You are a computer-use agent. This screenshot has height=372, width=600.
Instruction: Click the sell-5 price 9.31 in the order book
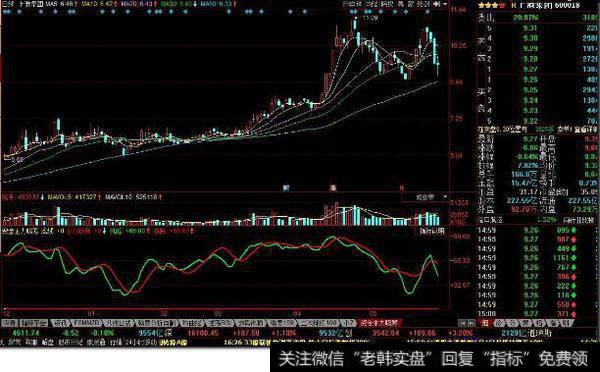(530, 28)
